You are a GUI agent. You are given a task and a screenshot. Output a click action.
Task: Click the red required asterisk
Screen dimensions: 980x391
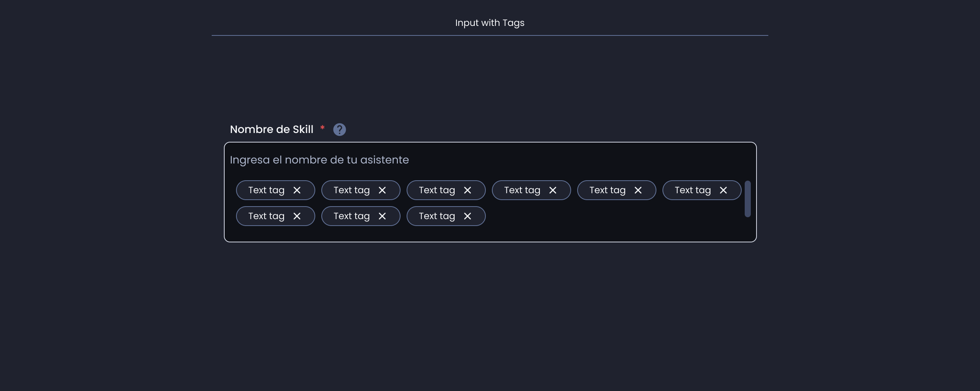click(322, 128)
